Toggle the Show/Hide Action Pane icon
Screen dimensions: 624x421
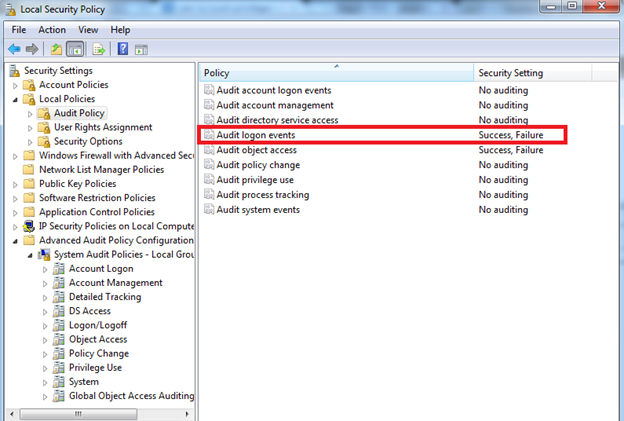[142, 49]
